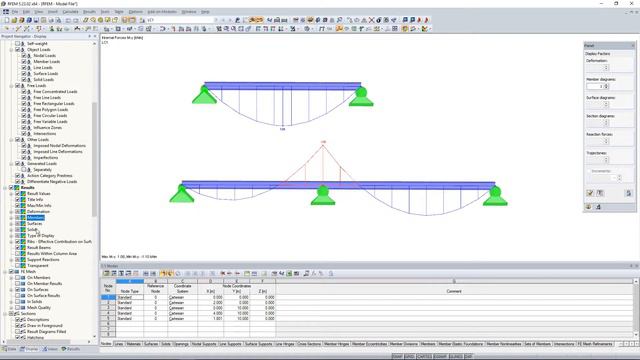Click the Member diagrams factor input field
This screenshot has width=640, height=360.
pos(595,86)
